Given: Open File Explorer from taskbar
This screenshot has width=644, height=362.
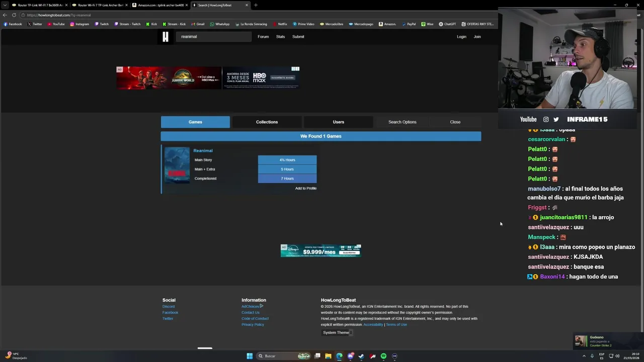Looking at the screenshot, I should pos(328,356).
